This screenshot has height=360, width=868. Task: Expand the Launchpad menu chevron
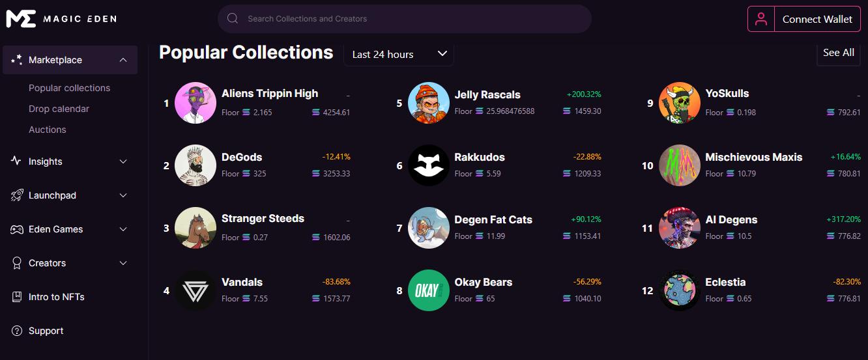pyautogui.click(x=123, y=195)
